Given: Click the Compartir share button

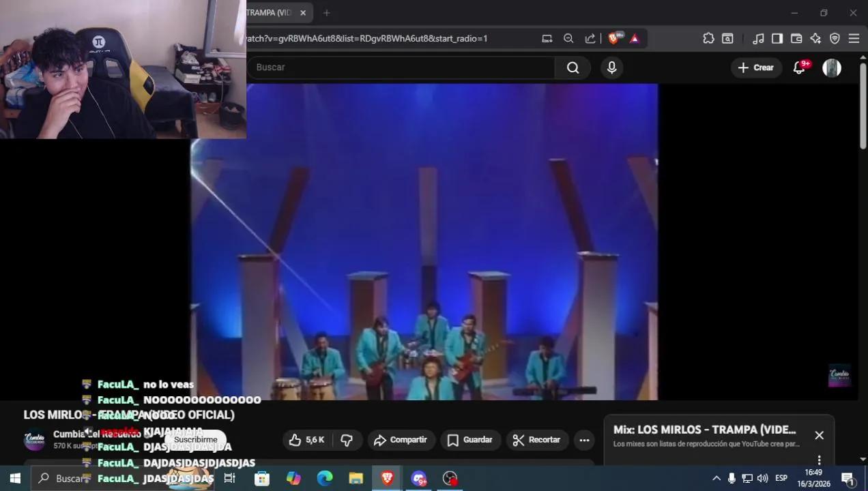Looking at the screenshot, I should (x=401, y=440).
